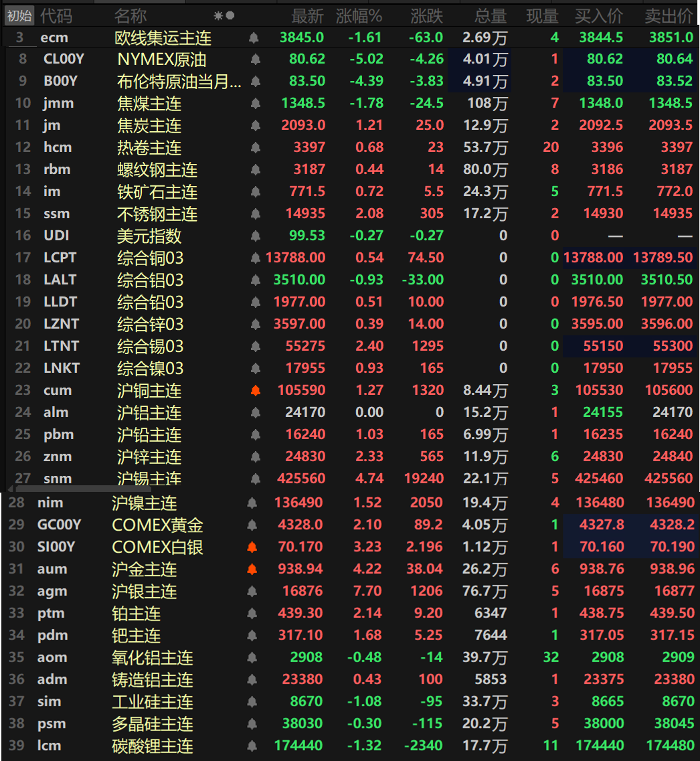700x761 pixels.
Task: Toggle the bell icon for 螺纹钢主连
Action: (x=256, y=170)
